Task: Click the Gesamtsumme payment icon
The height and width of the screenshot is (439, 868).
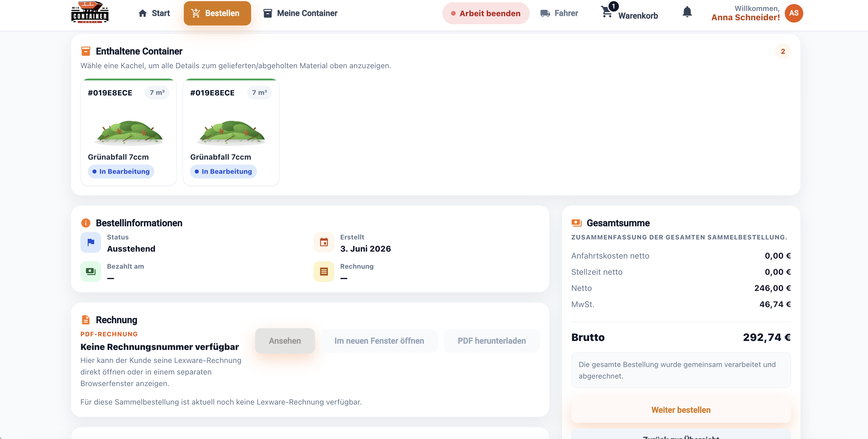Action: point(576,223)
